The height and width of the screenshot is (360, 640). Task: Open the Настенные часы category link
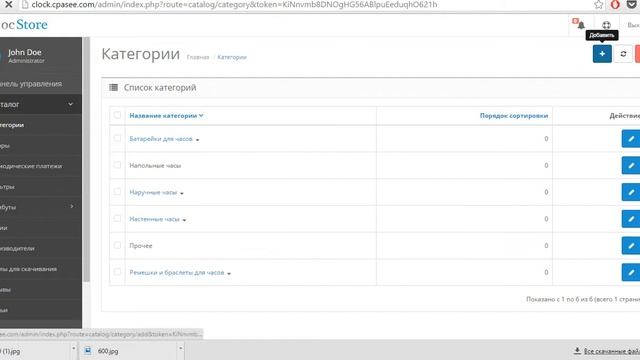[154, 219]
